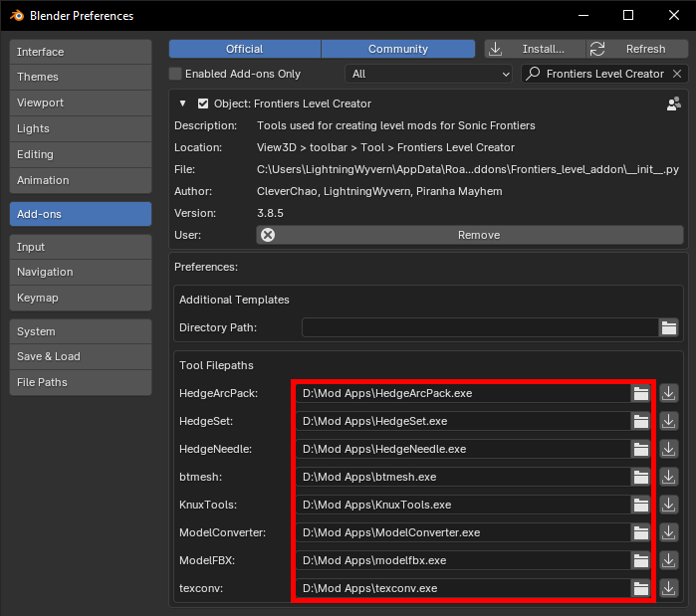Download HedgeSet with its download icon
696x616 pixels.
tap(668, 421)
